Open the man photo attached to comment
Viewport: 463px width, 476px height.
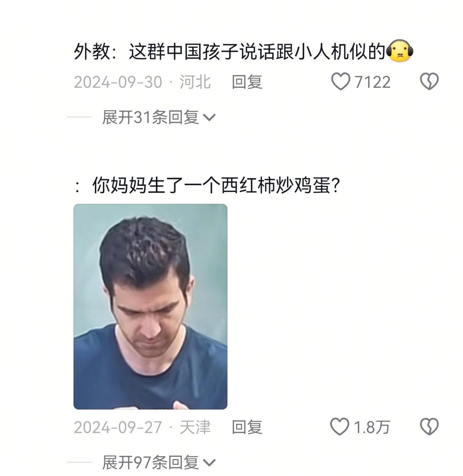coord(150,307)
